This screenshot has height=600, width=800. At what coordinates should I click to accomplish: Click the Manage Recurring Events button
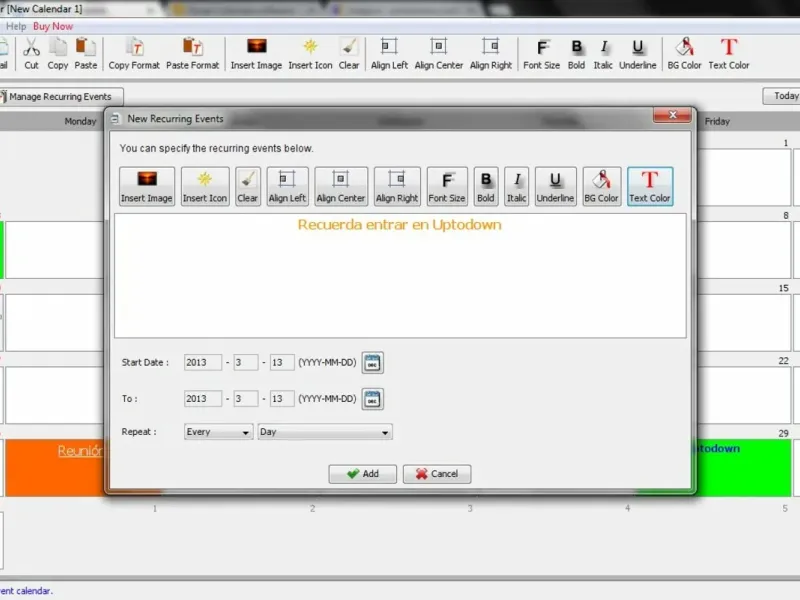pos(61,96)
